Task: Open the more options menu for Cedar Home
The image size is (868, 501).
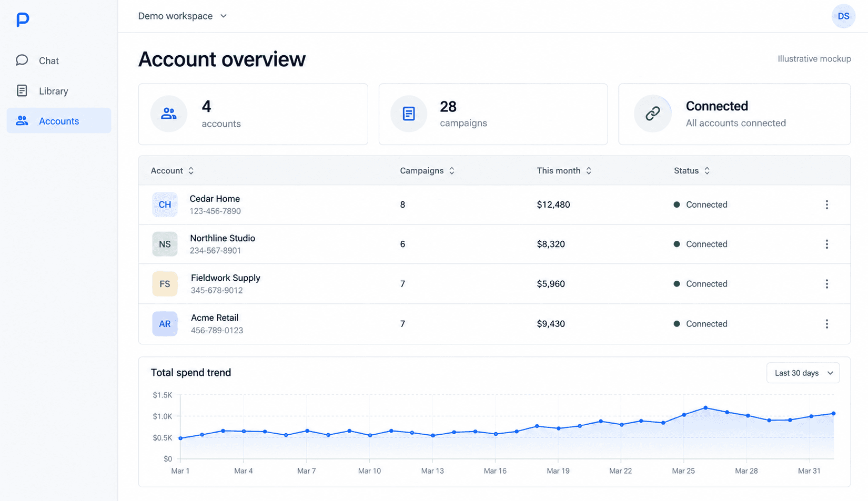Action: 826,205
